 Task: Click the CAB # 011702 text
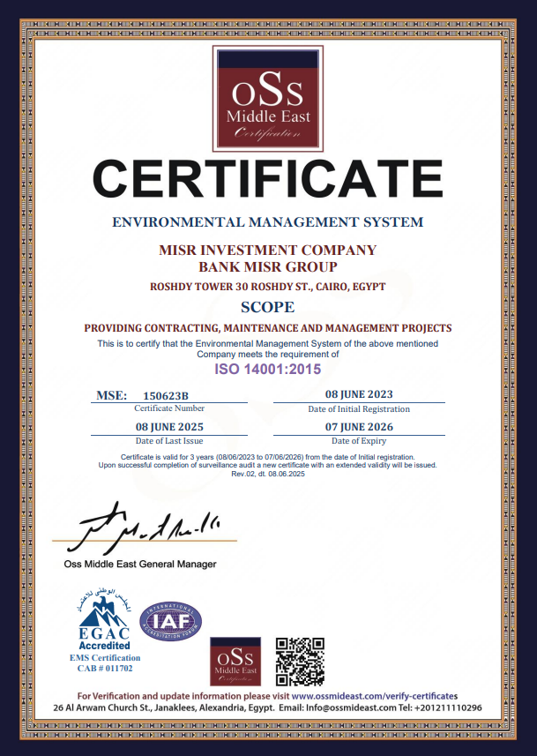[x=105, y=669]
